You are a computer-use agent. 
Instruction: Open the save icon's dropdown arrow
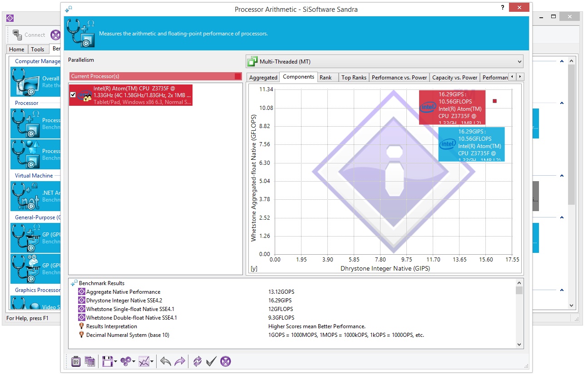tap(116, 362)
